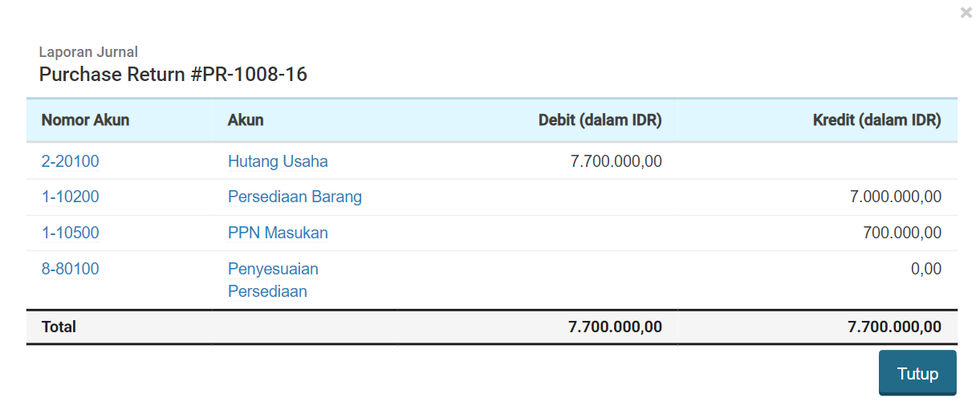Select the Persediaan Barang credit amount 7.000.000,00
Screen dimensions: 980x406
coord(896,197)
